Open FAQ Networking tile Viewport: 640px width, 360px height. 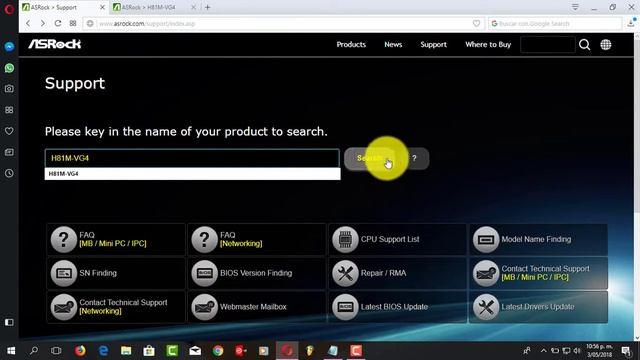(257, 239)
